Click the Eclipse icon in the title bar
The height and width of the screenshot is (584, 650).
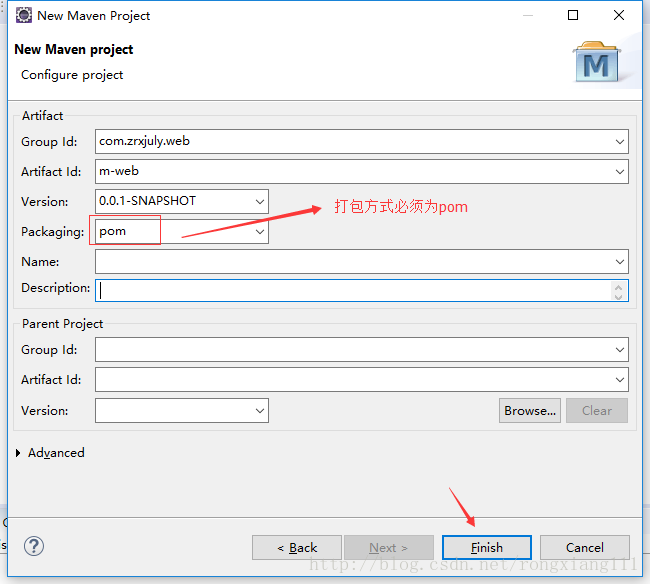(x=24, y=15)
